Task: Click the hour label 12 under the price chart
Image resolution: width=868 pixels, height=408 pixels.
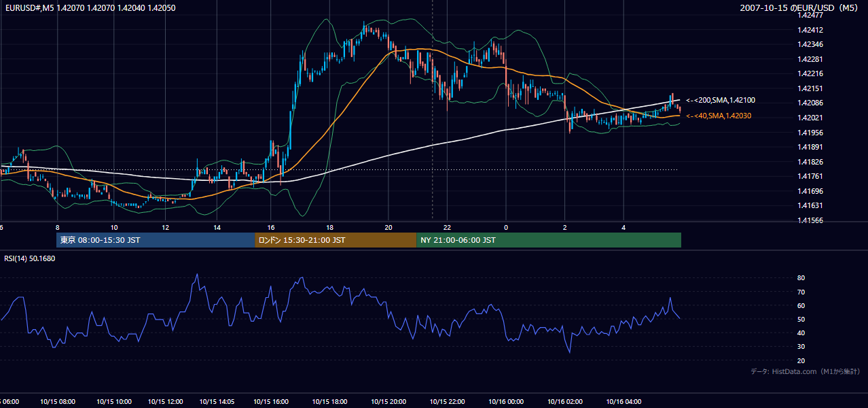Action: [165, 227]
